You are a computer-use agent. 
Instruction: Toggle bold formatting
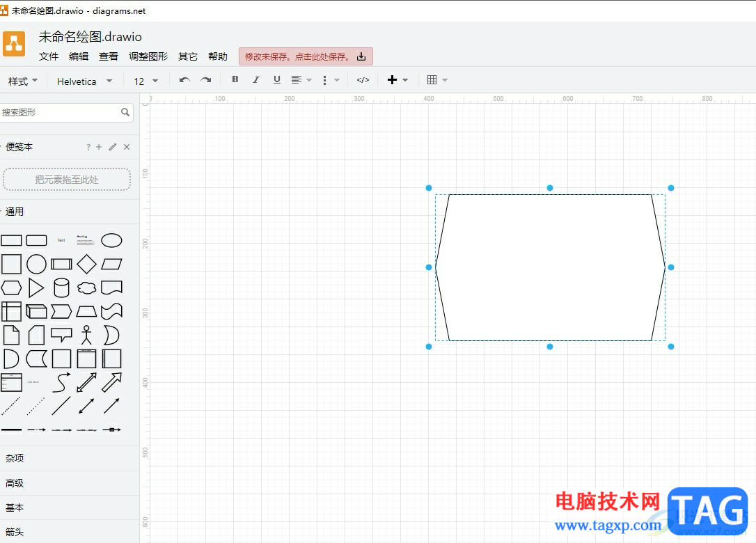coord(235,79)
